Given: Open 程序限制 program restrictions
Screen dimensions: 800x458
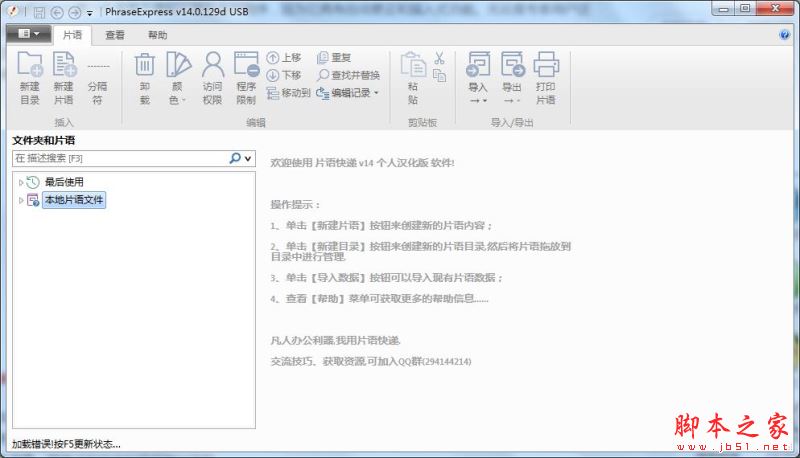Looking at the screenshot, I should pos(246,78).
